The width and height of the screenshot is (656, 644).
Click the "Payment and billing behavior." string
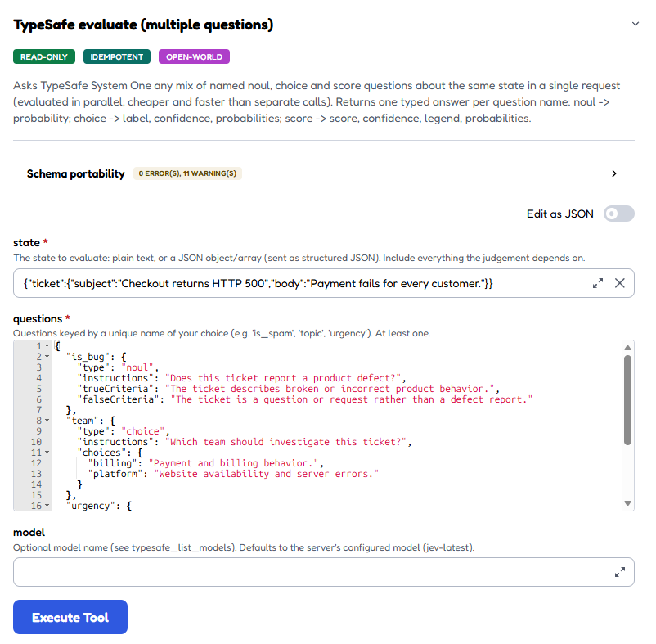pos(233,463)
